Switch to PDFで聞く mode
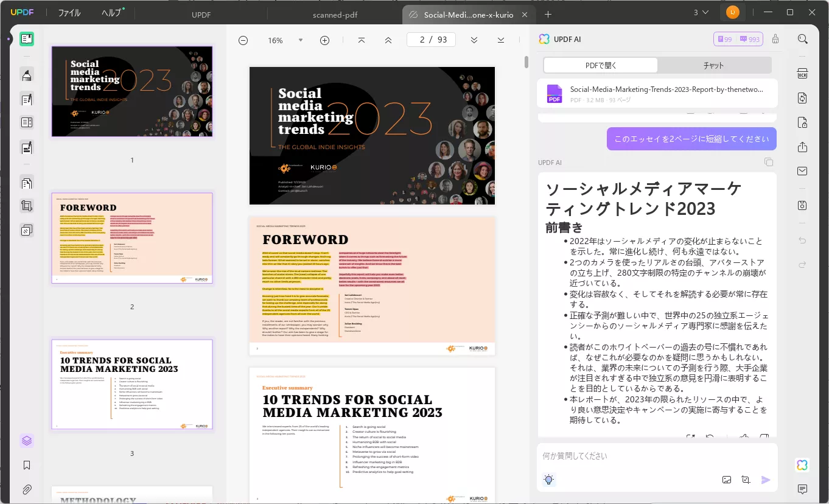The image size is (829, 504). [600, 65]
